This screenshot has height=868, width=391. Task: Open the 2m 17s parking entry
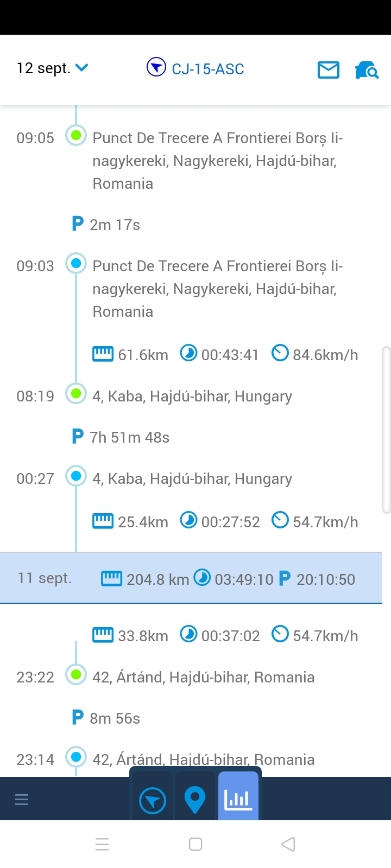pyautogui.click(x=106, y=224)
